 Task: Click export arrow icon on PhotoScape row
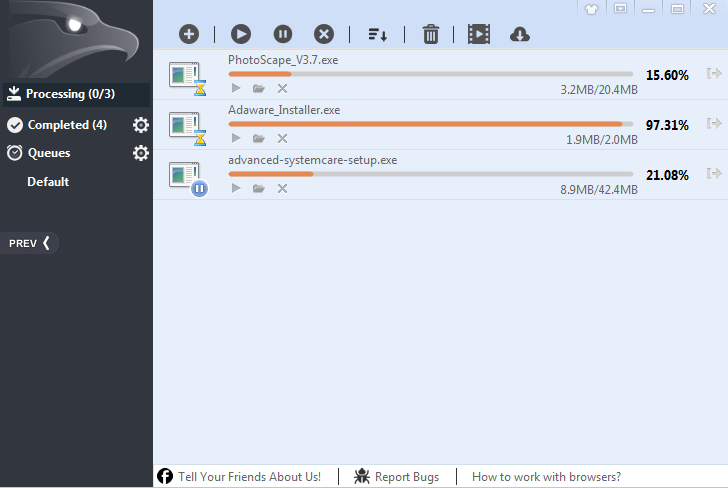[714, 73]
